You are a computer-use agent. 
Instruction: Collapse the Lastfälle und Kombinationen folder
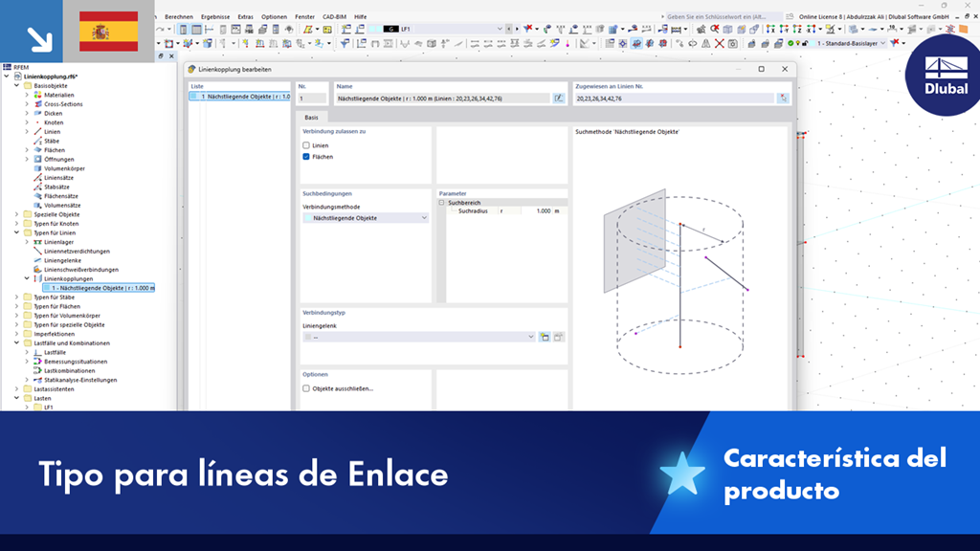pos(17,343)
